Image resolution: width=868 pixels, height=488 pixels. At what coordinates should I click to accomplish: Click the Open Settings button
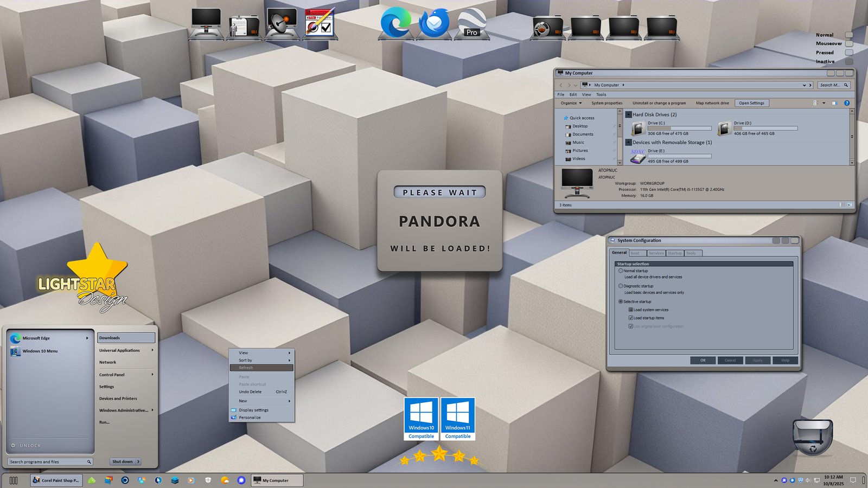tap(751, 103)
